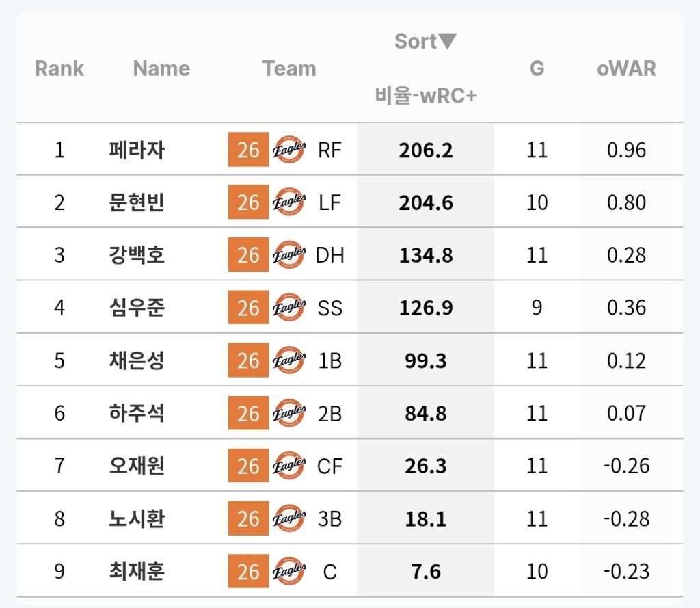
Task: Click orange 26 season badge for 하주석
Action: pos(248,413)
